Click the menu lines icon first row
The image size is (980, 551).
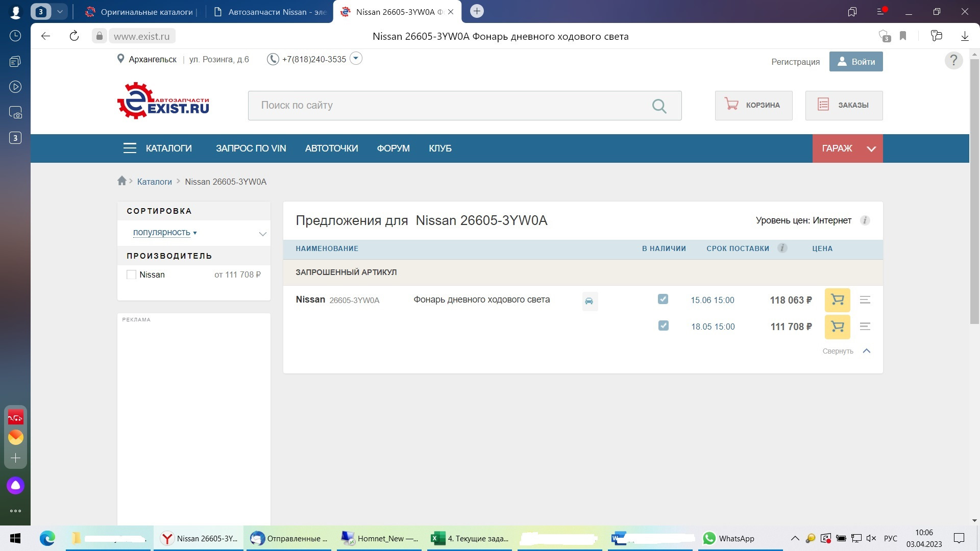(x=865, y=300)
